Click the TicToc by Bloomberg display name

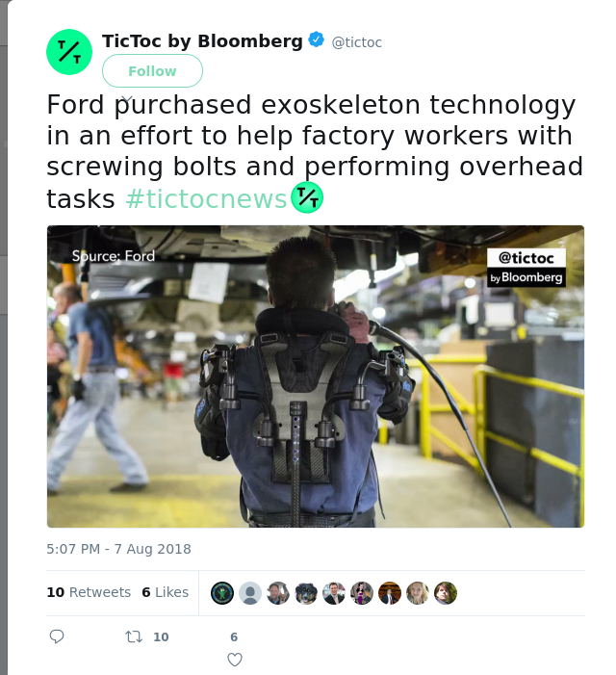[x=202, y=41]
